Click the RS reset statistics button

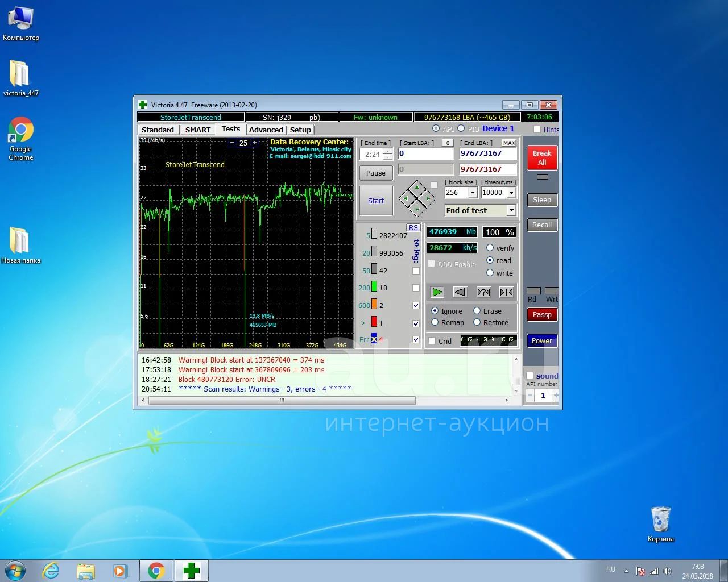(413, 227)
